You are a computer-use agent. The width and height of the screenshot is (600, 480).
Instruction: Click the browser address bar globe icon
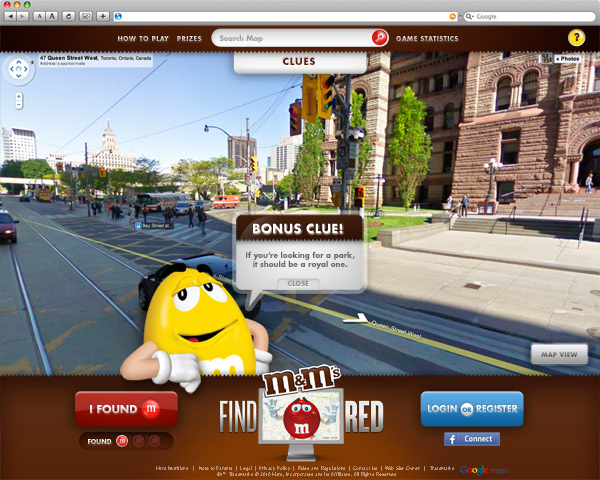coord(118,16)
